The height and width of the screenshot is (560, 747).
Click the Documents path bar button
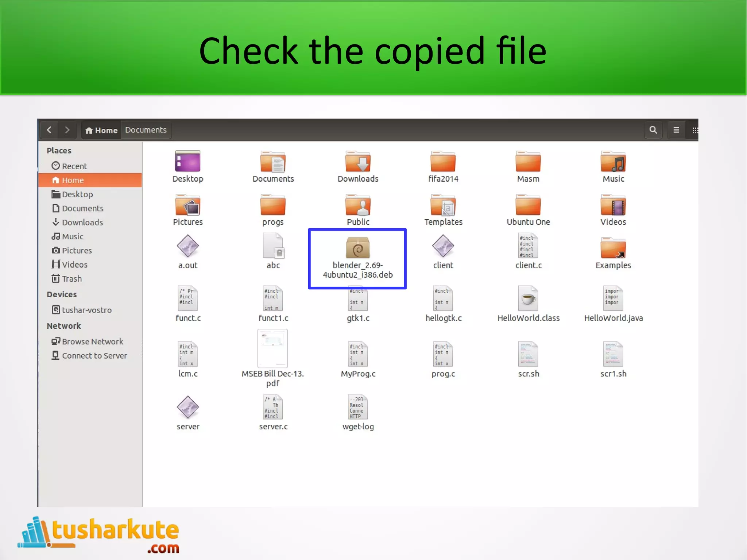click(x=146, y=130)
